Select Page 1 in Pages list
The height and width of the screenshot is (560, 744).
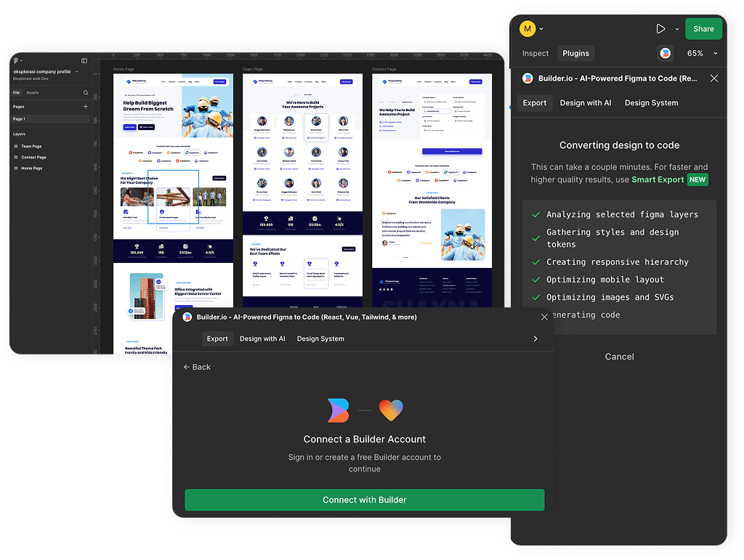coord(50,119)
